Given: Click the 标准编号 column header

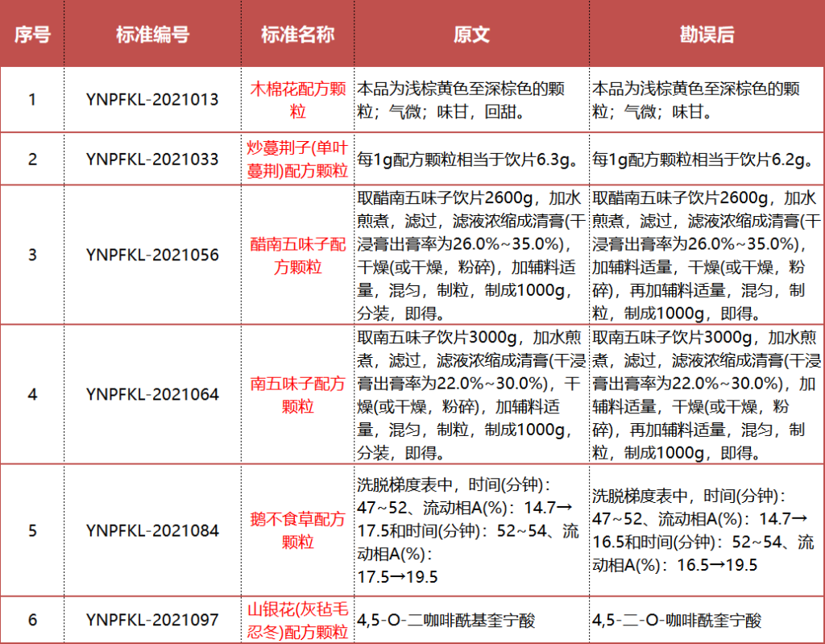Looking at the screenshot, I should point(152,35).
